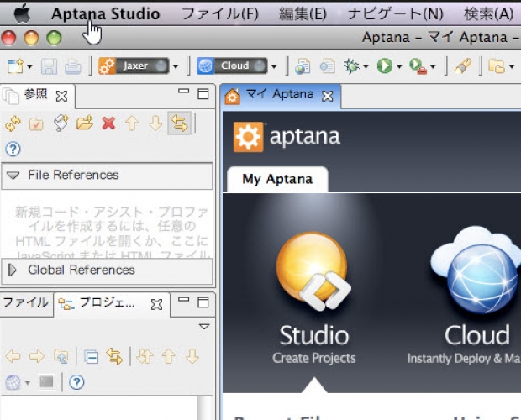The image size is (521, 420).
Task: Open the ファイル(F) menu
Action: (x=220, y=14)
